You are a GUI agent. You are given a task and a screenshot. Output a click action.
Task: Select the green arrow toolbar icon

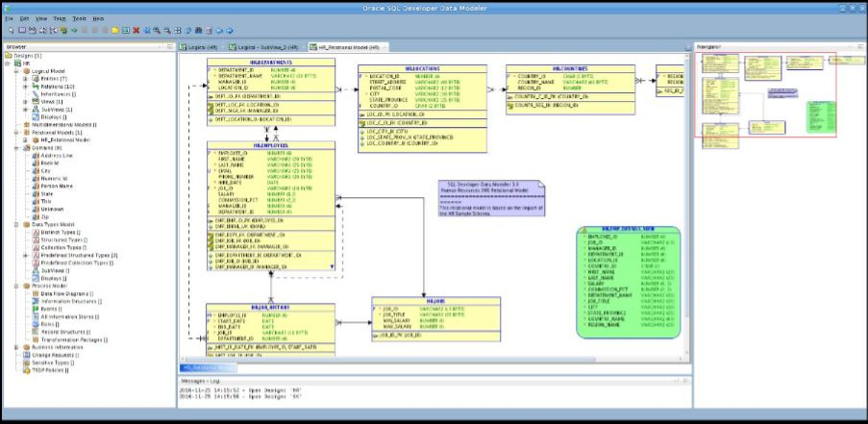74,31
